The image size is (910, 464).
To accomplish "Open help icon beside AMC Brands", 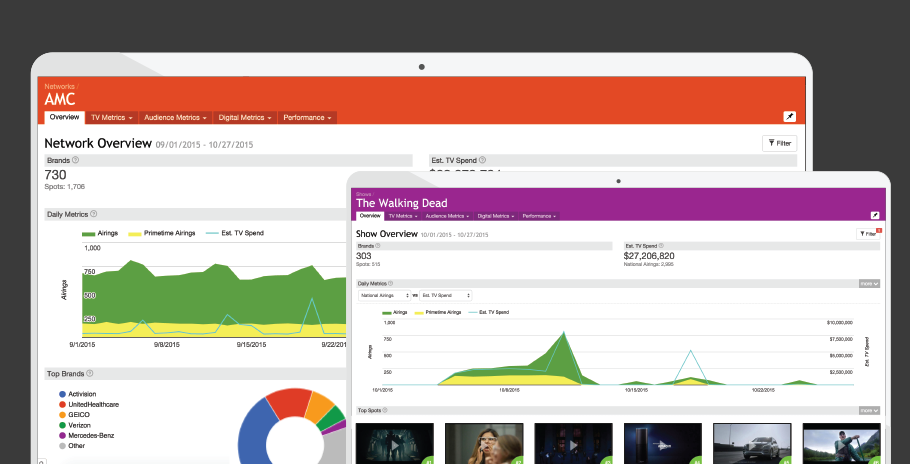I will [75, 160].
